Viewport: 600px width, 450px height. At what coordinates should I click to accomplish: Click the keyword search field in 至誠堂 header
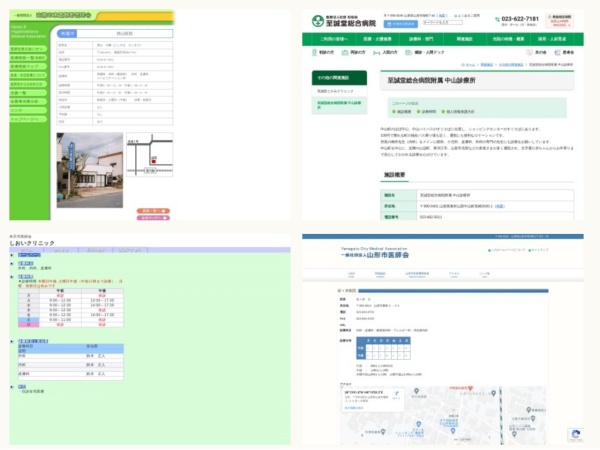coord(442,23)
